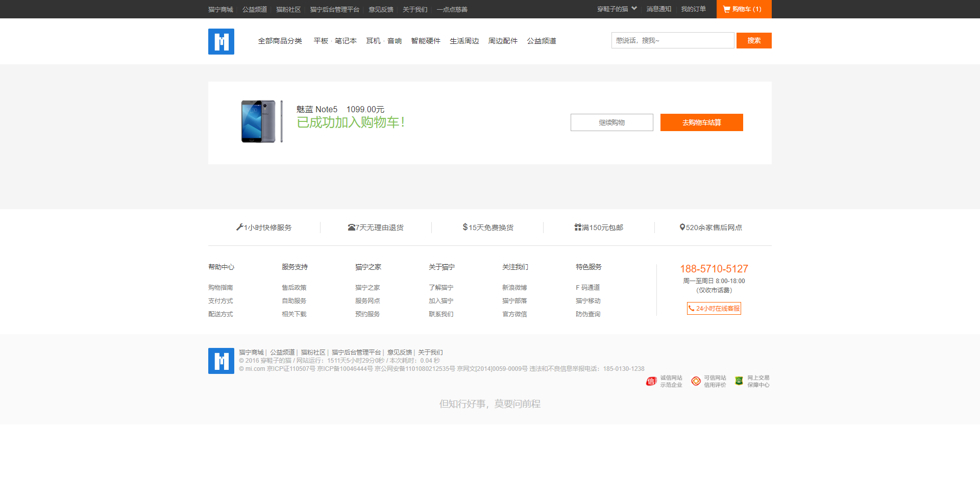This screenshot has width=980, height=478.
Task: Open the 猫宁移动 link
Action: (x=588, y=301)
